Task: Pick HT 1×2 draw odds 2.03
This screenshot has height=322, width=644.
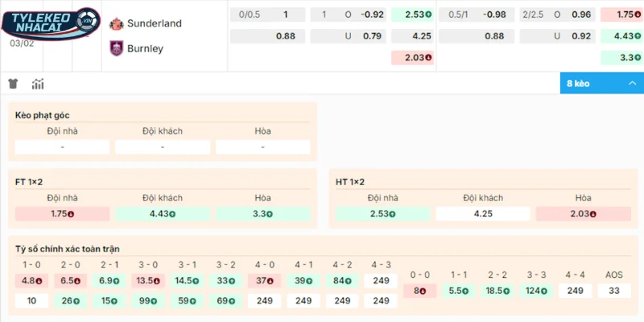Action: point(583,214)
